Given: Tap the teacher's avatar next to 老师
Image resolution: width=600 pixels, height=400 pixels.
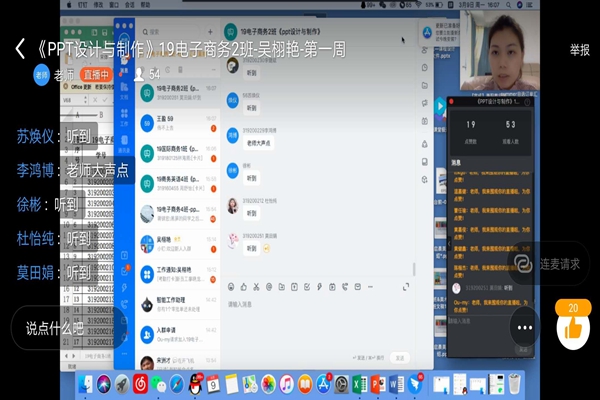Looking at the screenshot, I should click(x=41, y=74).
